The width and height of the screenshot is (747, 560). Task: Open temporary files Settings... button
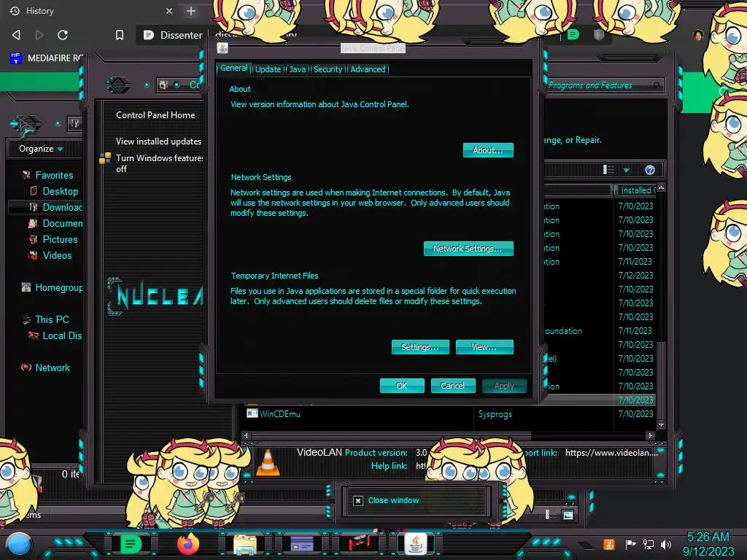click(419, 346)
